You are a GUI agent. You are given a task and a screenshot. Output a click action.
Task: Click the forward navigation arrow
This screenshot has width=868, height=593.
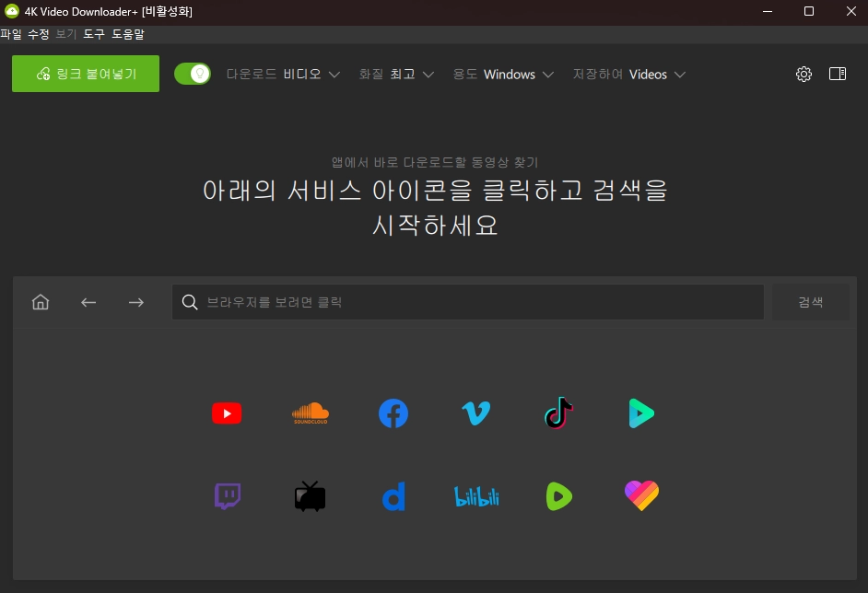(x=135, y=301)
